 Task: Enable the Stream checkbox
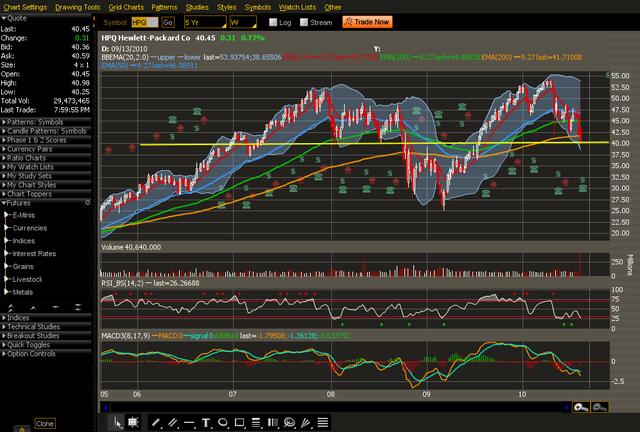(x=304, y=22)
